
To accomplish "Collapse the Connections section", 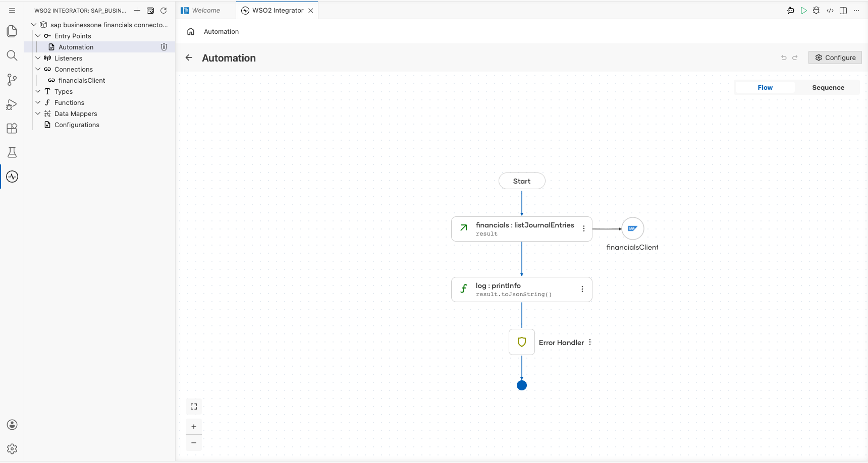I will coord(38,69).
